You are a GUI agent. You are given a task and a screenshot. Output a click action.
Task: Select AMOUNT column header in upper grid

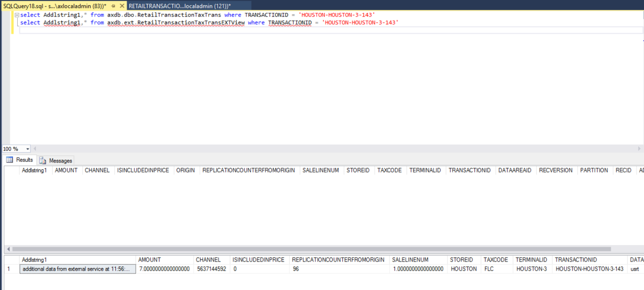(x=66, y=170)
